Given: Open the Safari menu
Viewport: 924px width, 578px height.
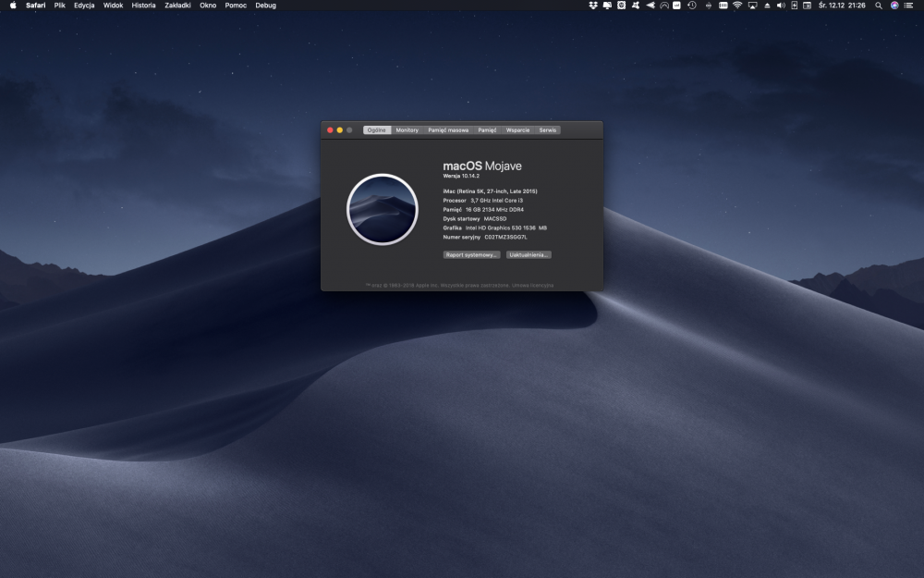Looking at the screenshot, I should coord(35,6).
